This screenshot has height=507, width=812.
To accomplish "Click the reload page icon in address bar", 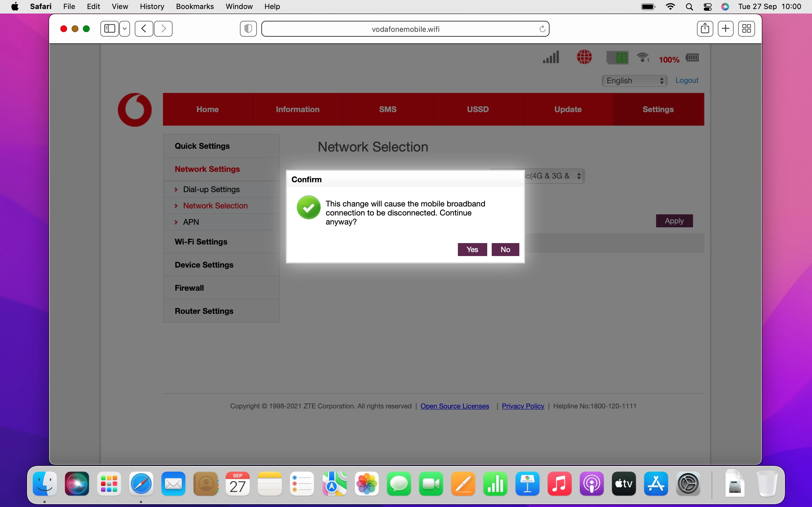I will pos(542,29).
